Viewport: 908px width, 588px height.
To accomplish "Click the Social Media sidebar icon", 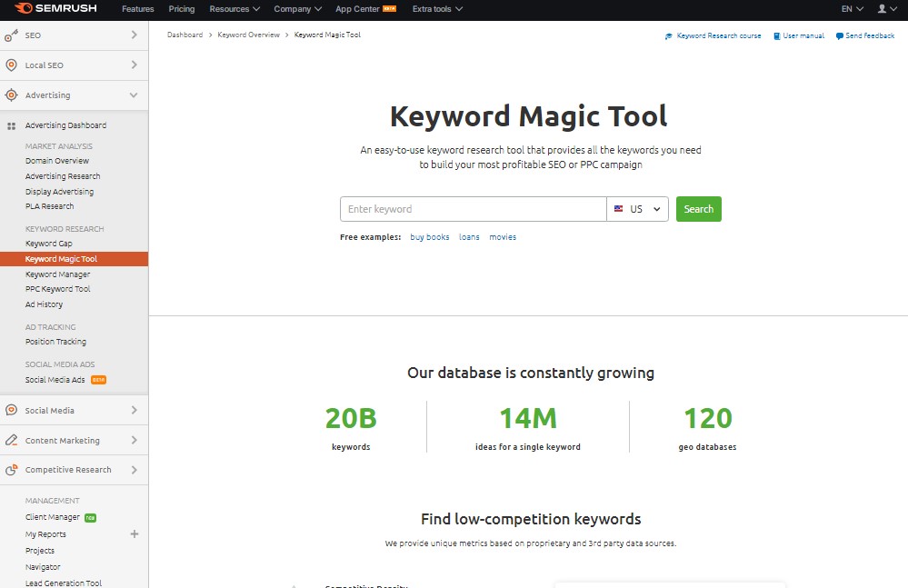I will pos(11,411).
